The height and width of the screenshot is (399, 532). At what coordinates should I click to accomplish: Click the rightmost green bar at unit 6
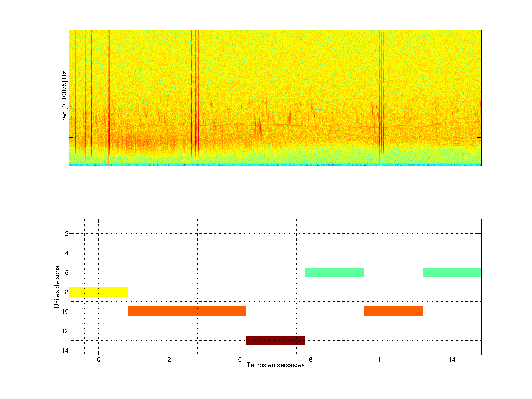[452, 272]
